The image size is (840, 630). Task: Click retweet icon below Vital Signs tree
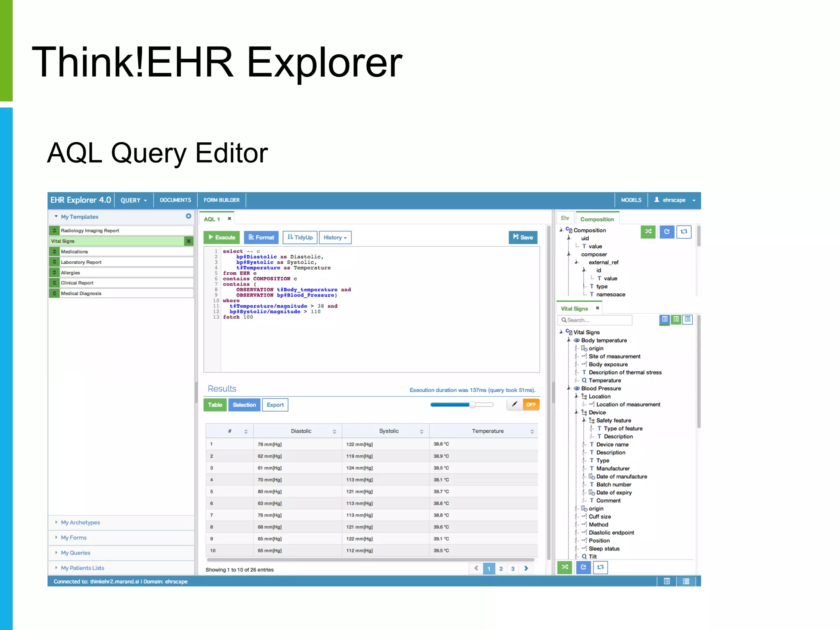tap(600, 567)
